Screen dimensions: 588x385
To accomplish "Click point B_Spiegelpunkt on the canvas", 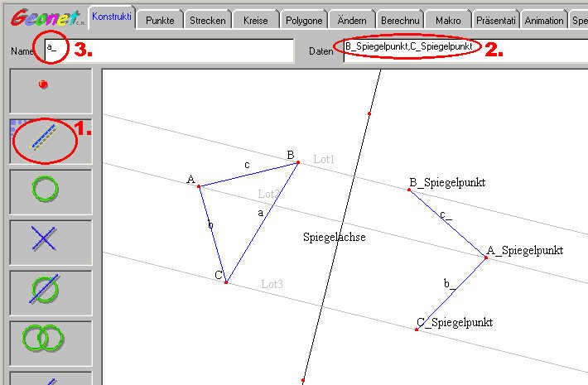I will [409, 190].
